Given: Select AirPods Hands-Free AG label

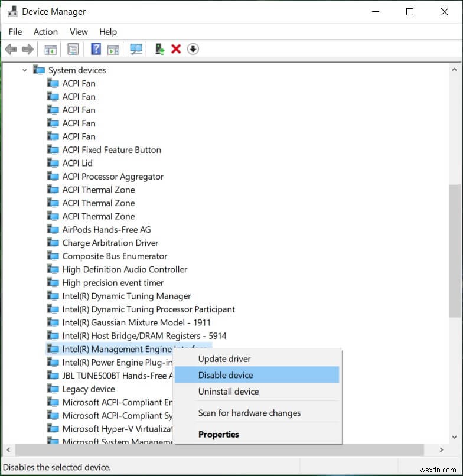Looking at the screenshot, I should (106, 230).
